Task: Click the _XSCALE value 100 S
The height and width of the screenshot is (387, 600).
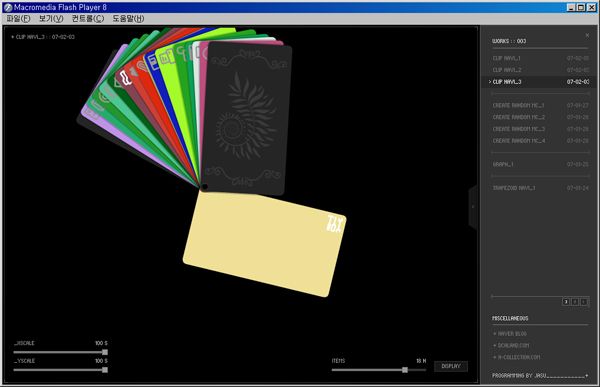Action: point(101,343)
